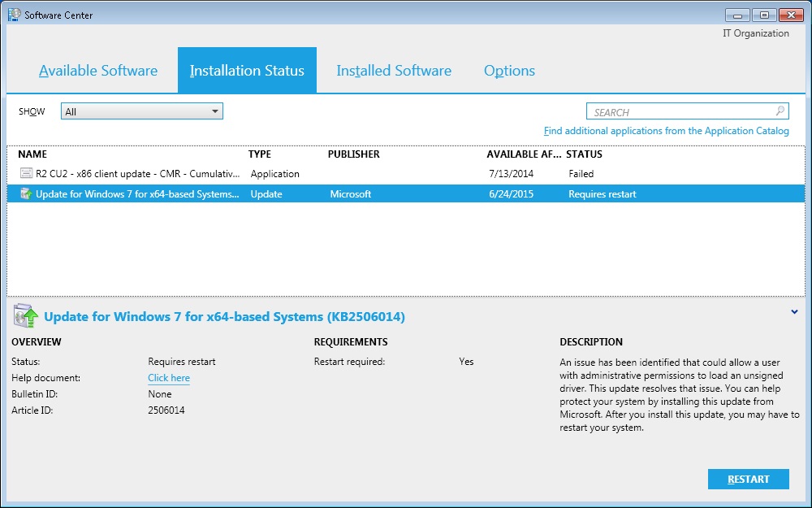
Task: Sort by the Status column header
Action: click(x=584, y=154)
